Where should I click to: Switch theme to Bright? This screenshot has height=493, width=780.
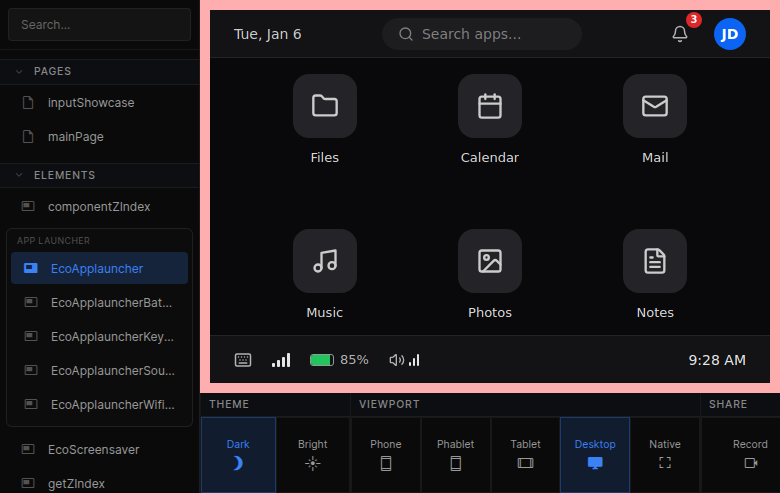313,454
